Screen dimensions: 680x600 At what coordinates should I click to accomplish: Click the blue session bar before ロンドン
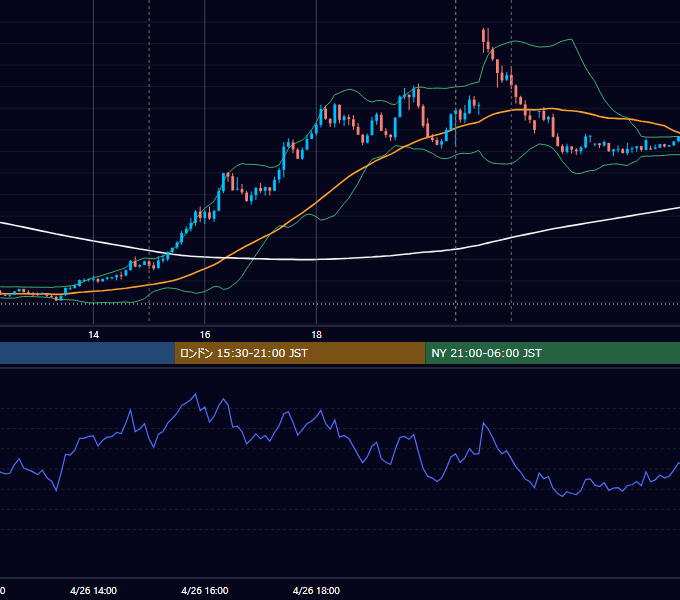tap(87, 353)
